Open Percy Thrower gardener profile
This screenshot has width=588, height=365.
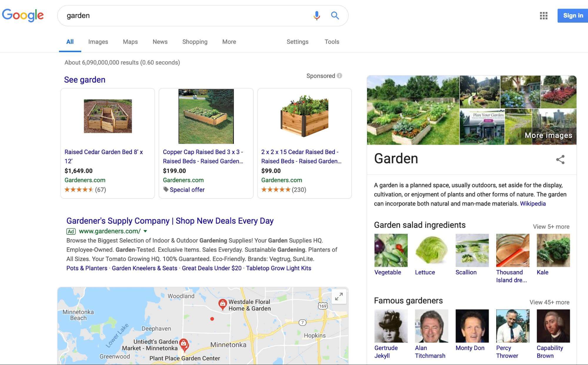pyautogui.click(x=513, y=334)
